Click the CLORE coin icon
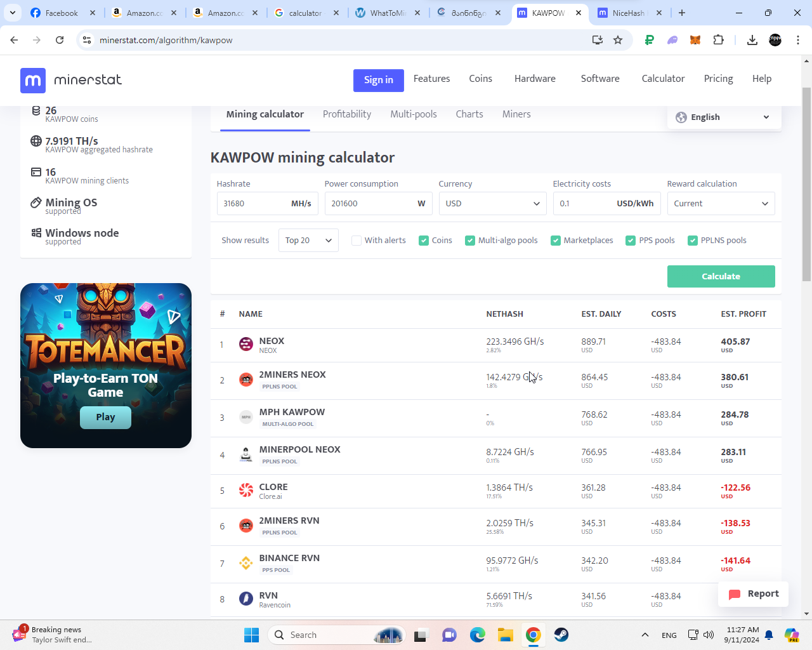812x650 pixels. click(x=246, y=491)
